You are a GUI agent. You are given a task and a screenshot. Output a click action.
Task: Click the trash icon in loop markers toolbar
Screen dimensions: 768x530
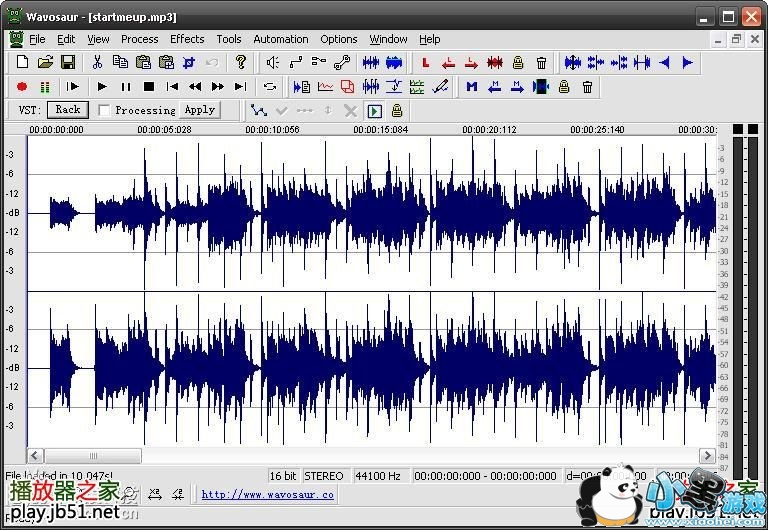pyautogui.click(x=541, y=62)
